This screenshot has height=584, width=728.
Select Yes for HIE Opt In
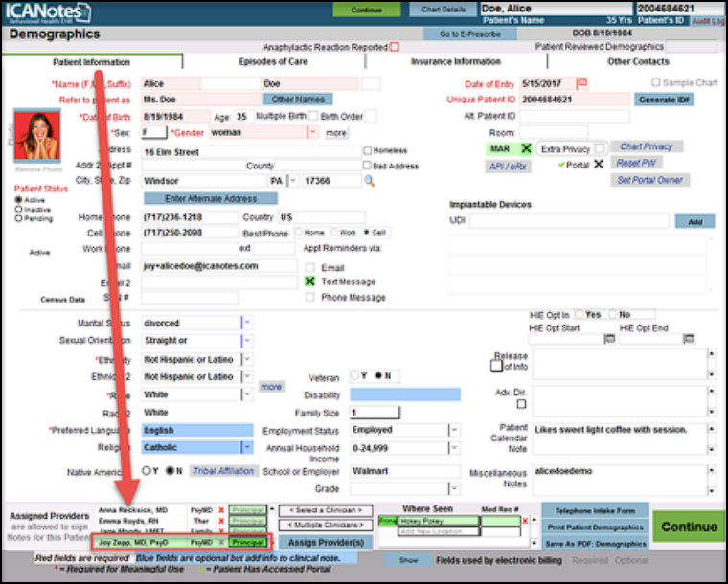click(580, 314)
